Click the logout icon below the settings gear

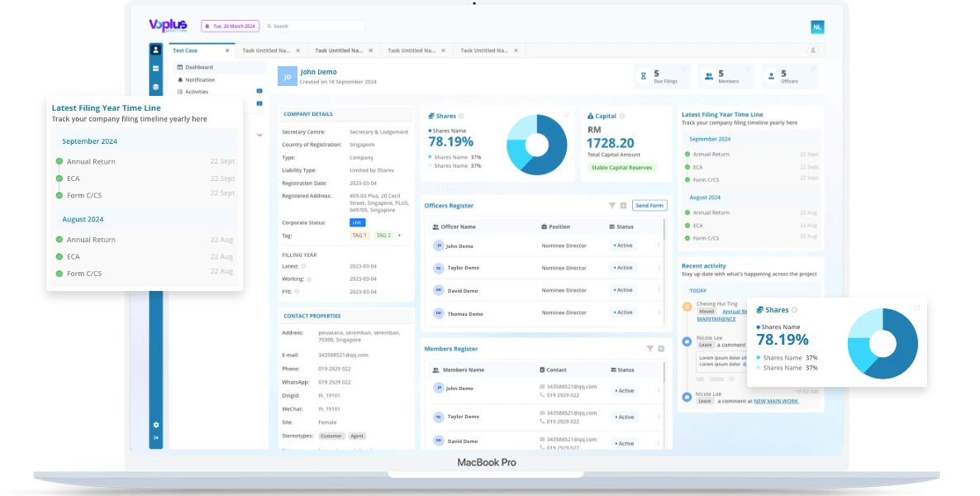click(x=155, y=437)
